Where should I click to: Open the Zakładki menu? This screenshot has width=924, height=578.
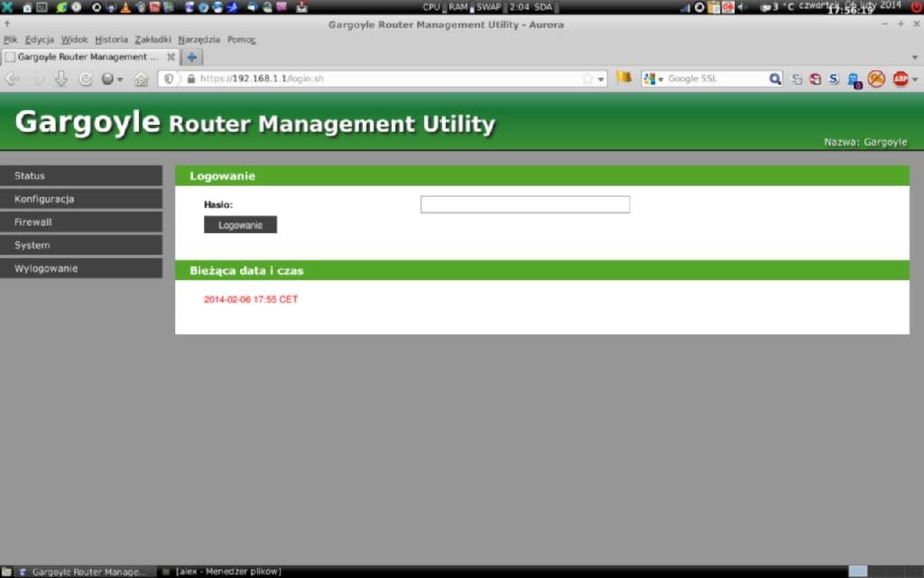coord(152,40)
